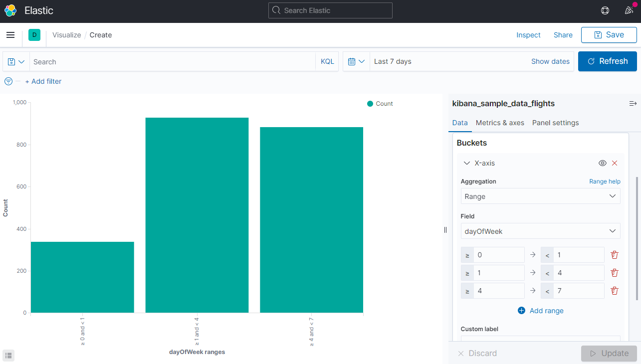Click the Discard button
The height and width of the screenshot is (364, 641).
point(477,353)
